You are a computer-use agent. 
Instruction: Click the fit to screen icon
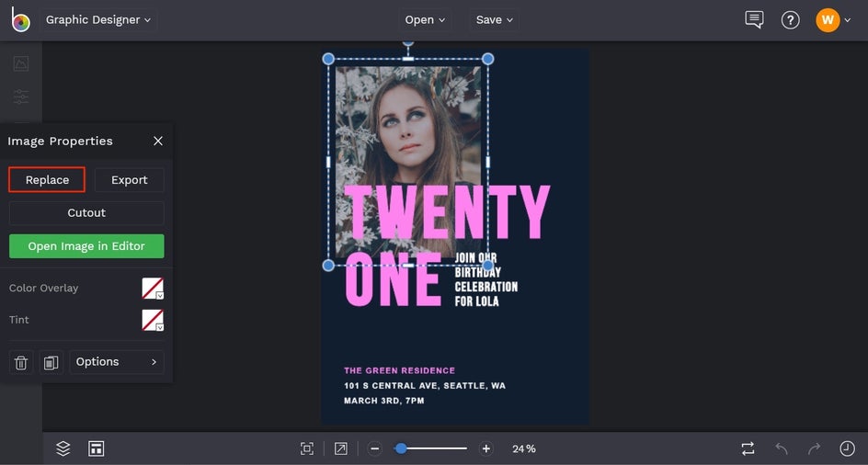coord(307,448)
